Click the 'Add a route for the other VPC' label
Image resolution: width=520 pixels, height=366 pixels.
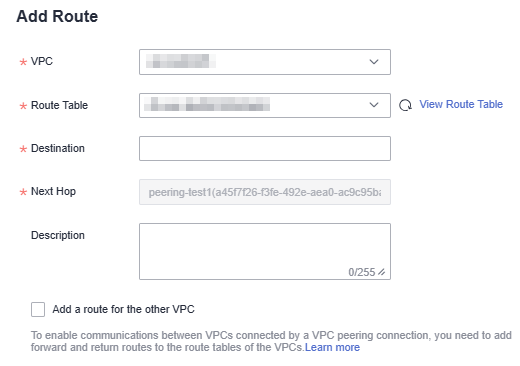coord(123,309)
